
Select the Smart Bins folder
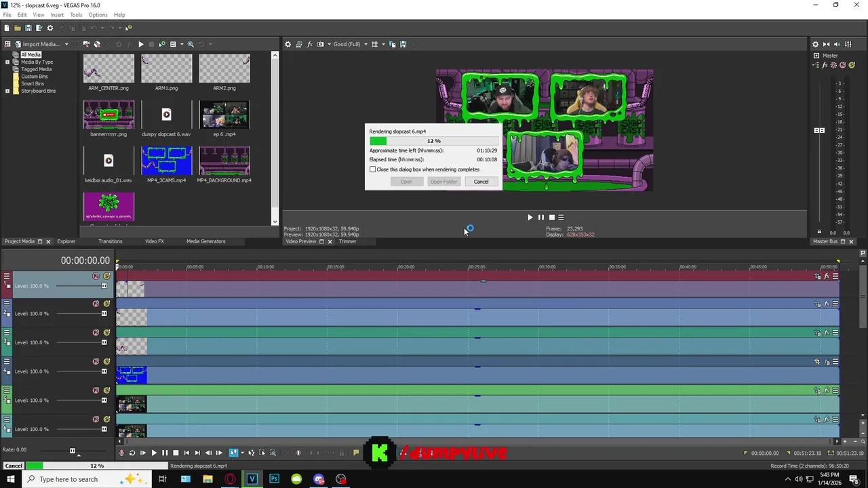click(x=33, y=83)
